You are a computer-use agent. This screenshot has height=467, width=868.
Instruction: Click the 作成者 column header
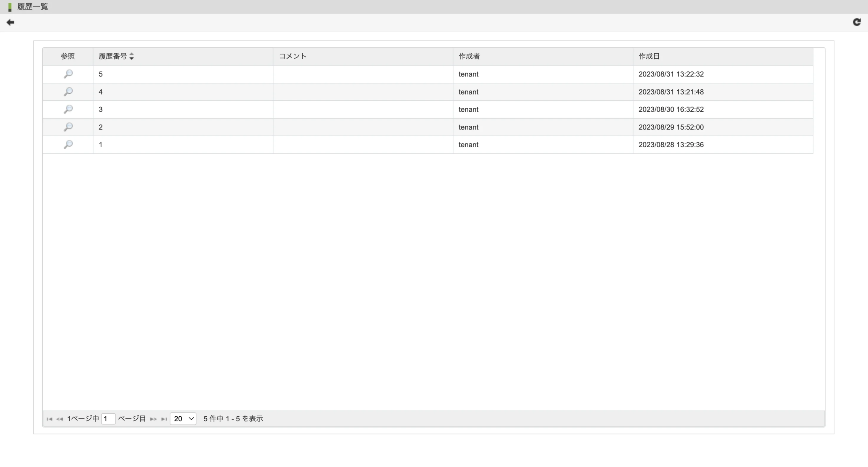pos(469,56)
